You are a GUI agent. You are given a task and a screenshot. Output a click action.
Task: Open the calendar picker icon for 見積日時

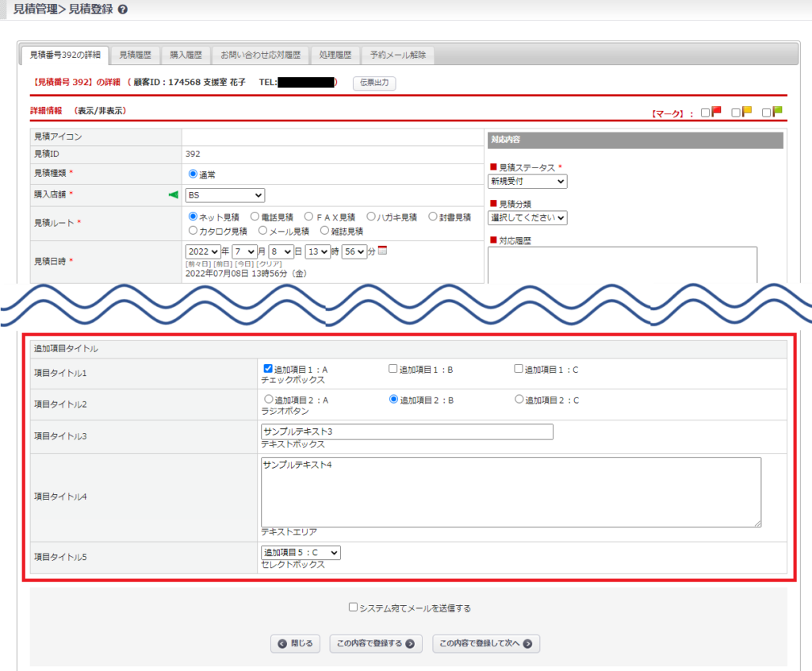pos(382,251)
